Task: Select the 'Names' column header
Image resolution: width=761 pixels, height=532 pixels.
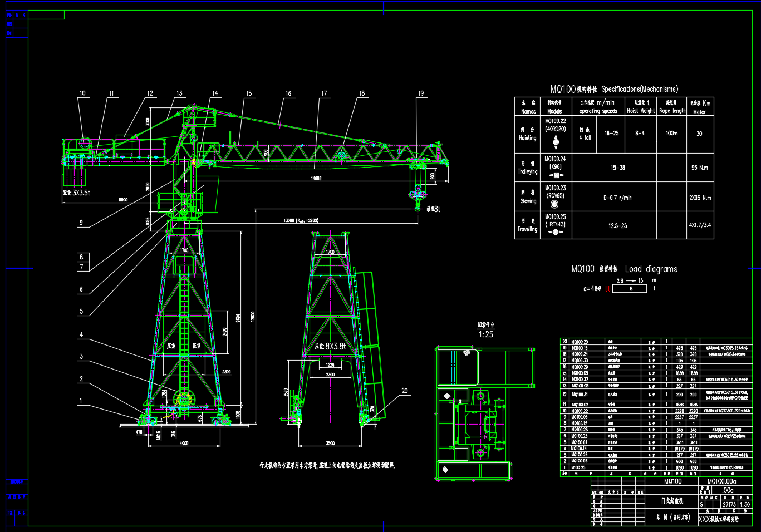Action: pos(528,111)
